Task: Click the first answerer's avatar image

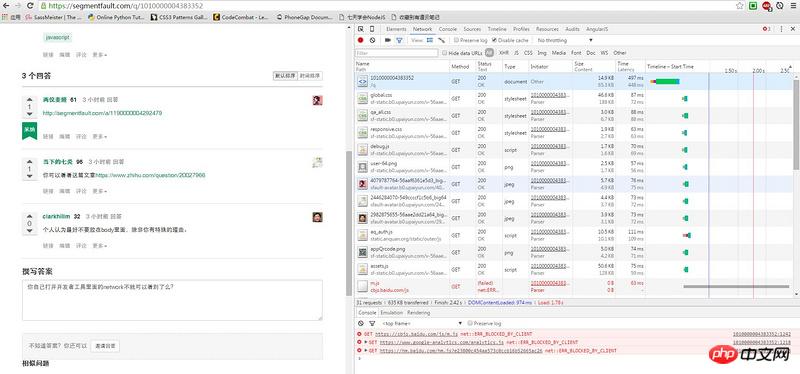Action: point(317,100)
